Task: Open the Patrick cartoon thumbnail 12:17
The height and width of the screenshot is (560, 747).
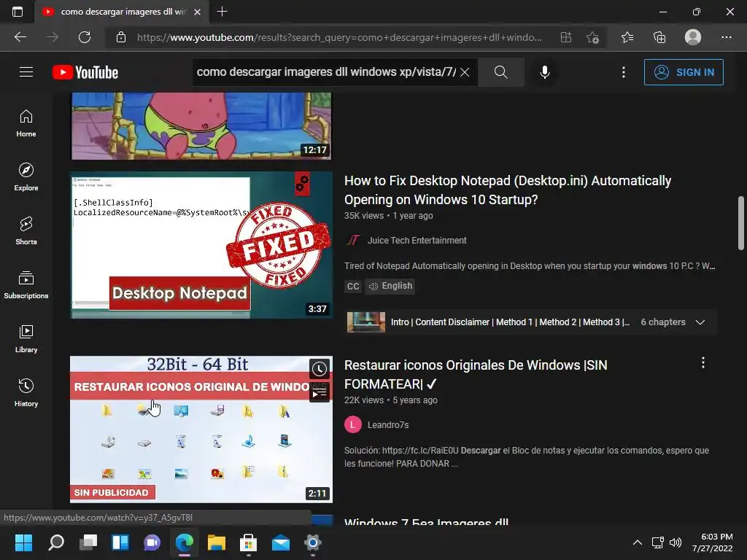Action: 201,126
